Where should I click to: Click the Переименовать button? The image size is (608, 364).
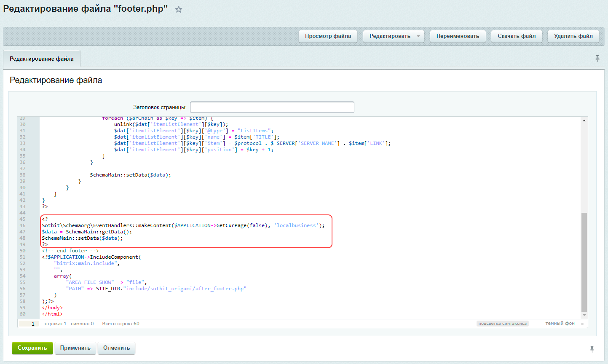pyautogui.click(x=458, y=36)
